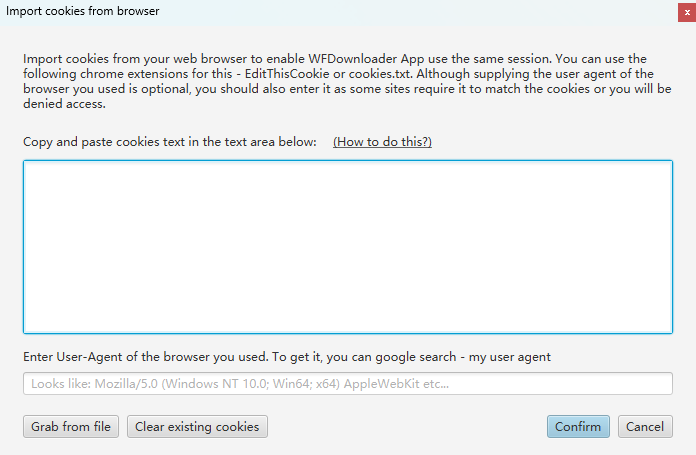Click the Grab from file button
The image size is (696, 455).
[71, 427]
